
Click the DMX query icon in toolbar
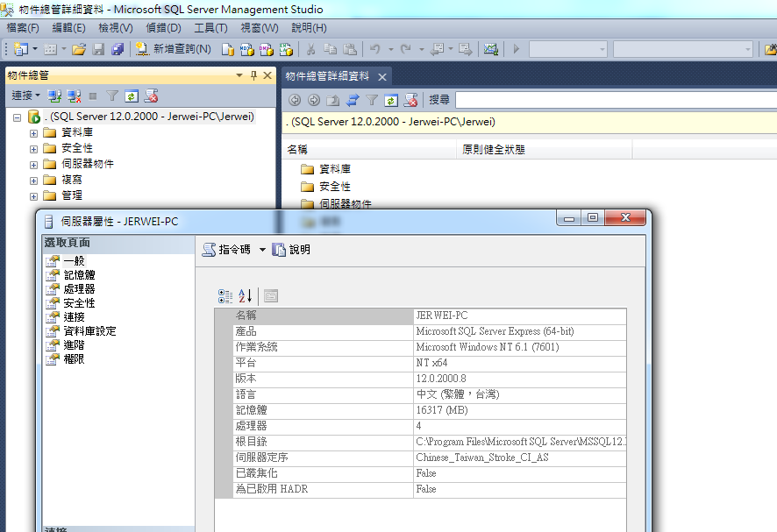point(266,49)
